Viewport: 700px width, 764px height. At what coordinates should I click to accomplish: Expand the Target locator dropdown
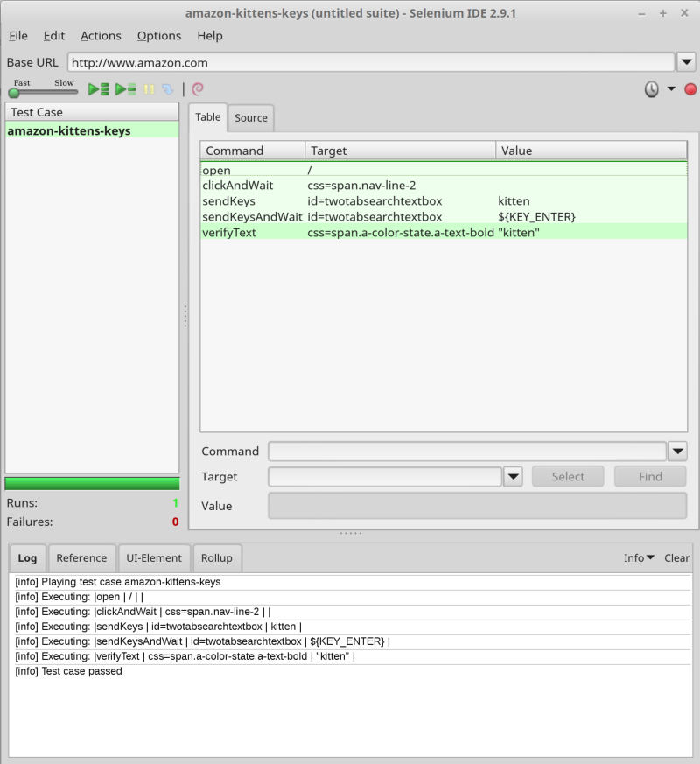click(514, 477)
